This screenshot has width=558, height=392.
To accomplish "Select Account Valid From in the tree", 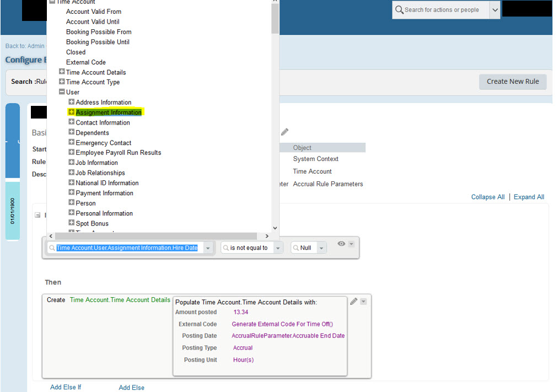I will (x=94, y=12).
